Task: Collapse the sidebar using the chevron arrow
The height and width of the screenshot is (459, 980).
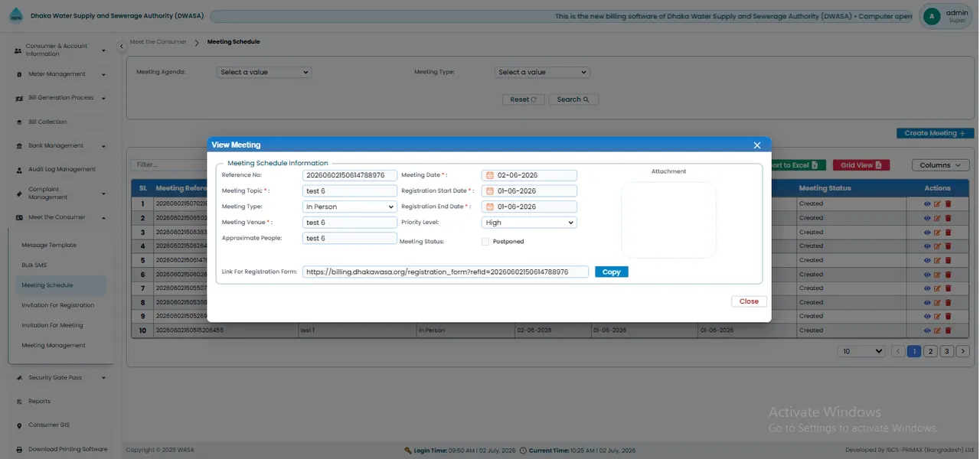Action: tap(121, 47)
